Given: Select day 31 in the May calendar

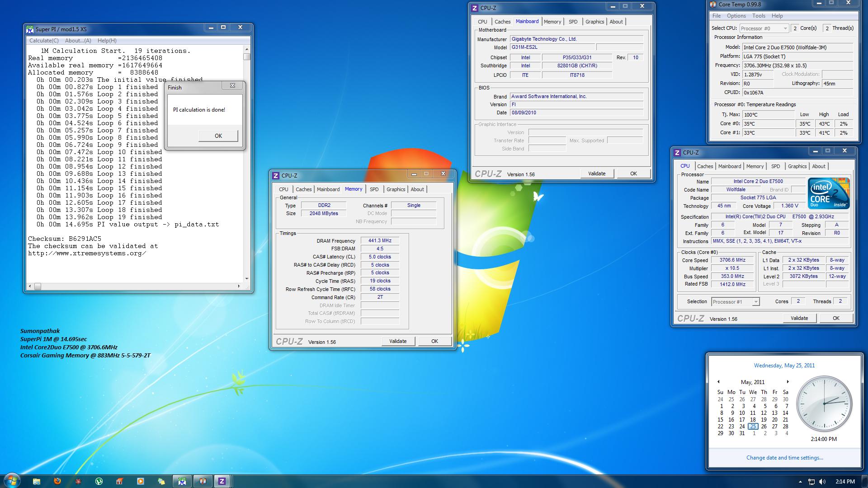Looking at the screenshot, I should [742, 433].
